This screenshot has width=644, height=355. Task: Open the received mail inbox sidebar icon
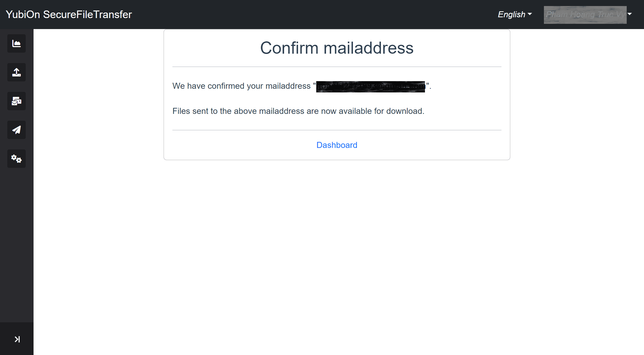coord(17,101)
